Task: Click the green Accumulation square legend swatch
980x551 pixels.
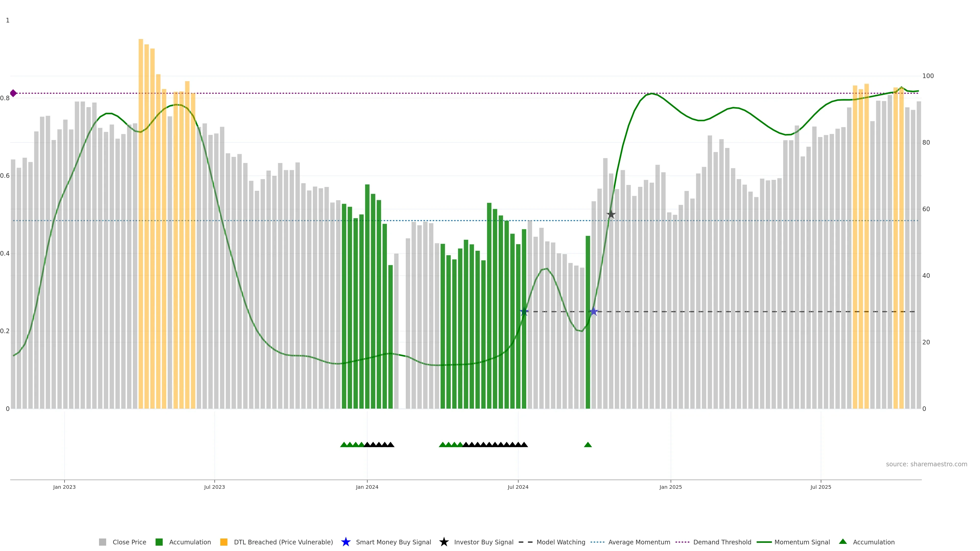Action: 159,542
